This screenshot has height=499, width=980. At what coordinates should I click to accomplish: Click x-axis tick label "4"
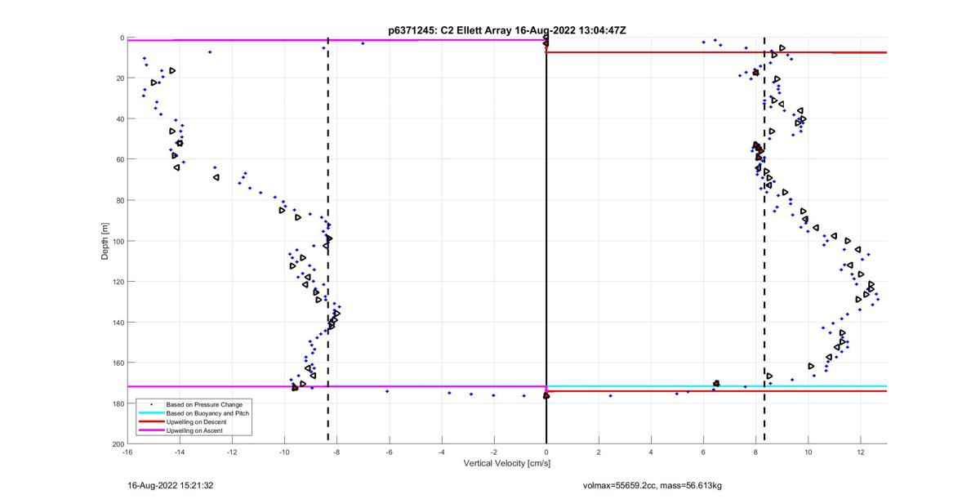click(651, 452)
